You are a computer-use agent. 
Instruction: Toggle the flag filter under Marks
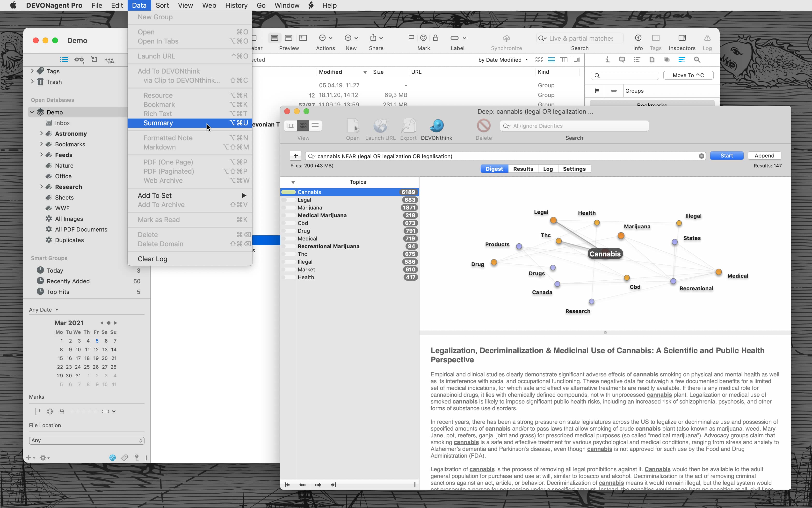(x=38, y=411)
